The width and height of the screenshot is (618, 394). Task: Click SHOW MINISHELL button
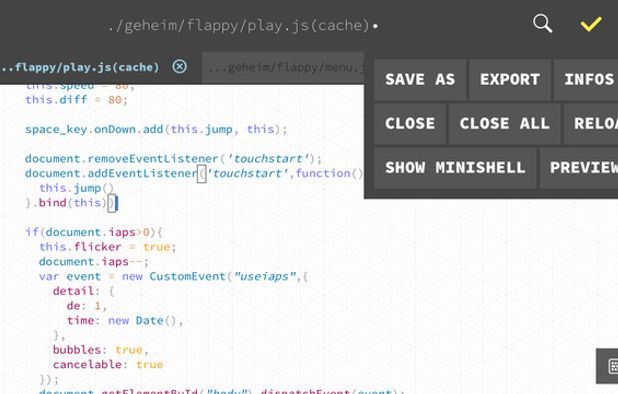(455, 168)
